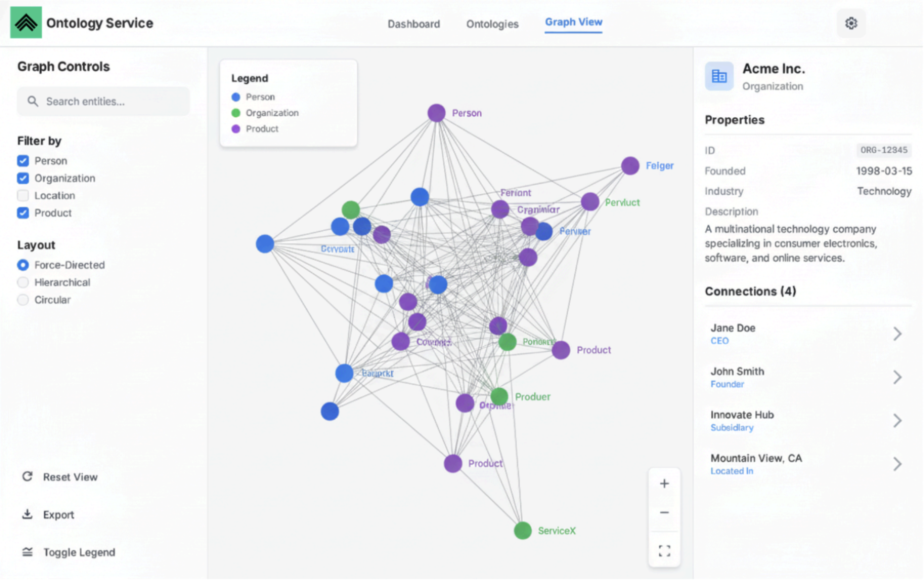Select the green Organization swatch in the Legend
The height and width of the screenshot is (581, 924).
(235, 112)
